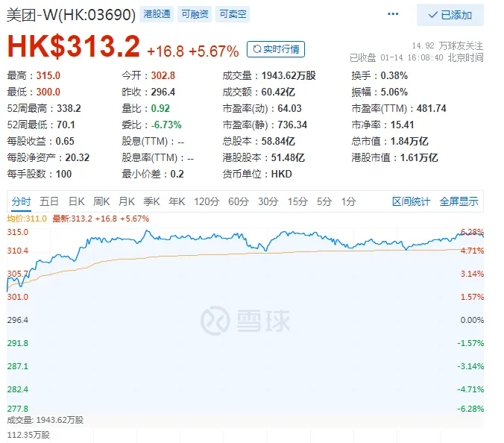Click the 市盈率(静) value 736.34
Image resolution: width=504 pixels, height=443 pixels.
292,125
